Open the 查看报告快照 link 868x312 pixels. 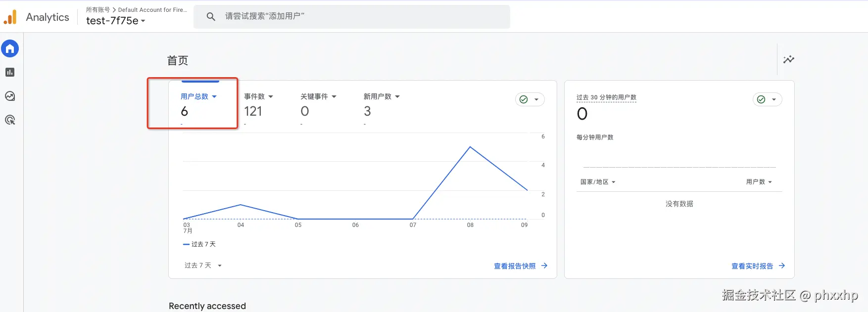coord(515,266)
